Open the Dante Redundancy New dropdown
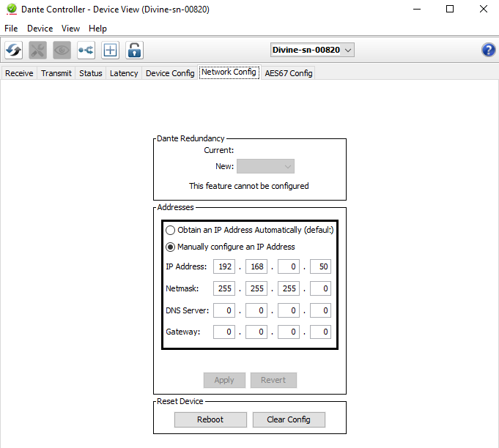The height and width of the screenshot is (448, 499). click(x=265, y=166)
